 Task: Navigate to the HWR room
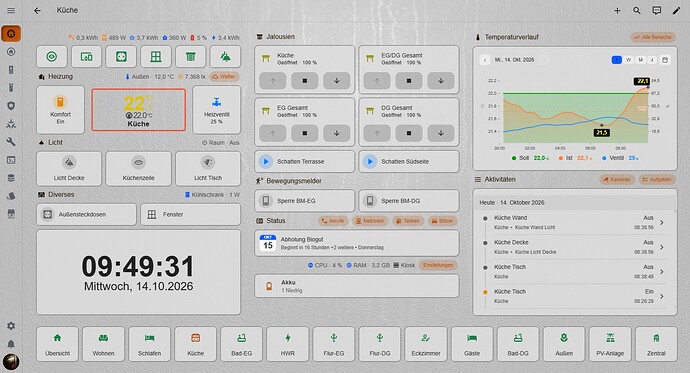point(288,344)
